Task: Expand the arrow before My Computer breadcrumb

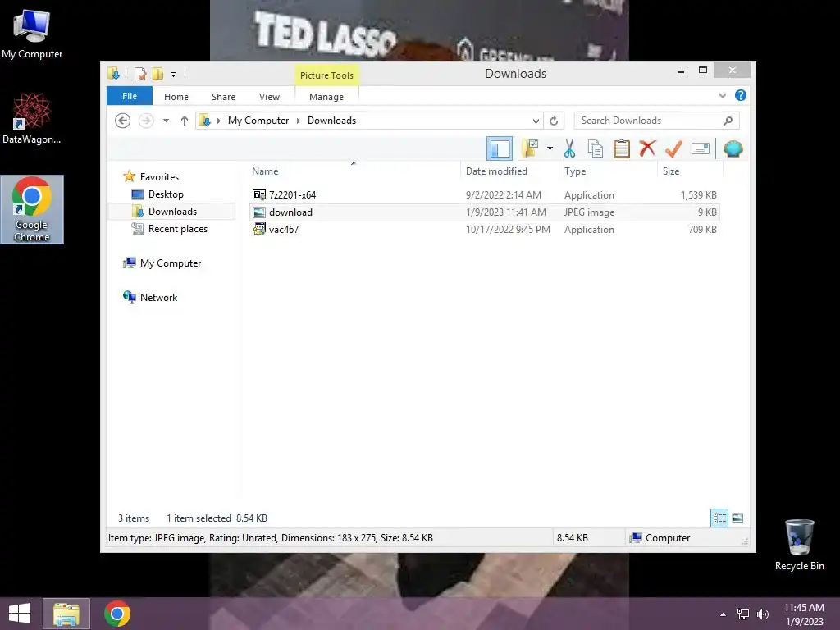Action: [218, 121]
